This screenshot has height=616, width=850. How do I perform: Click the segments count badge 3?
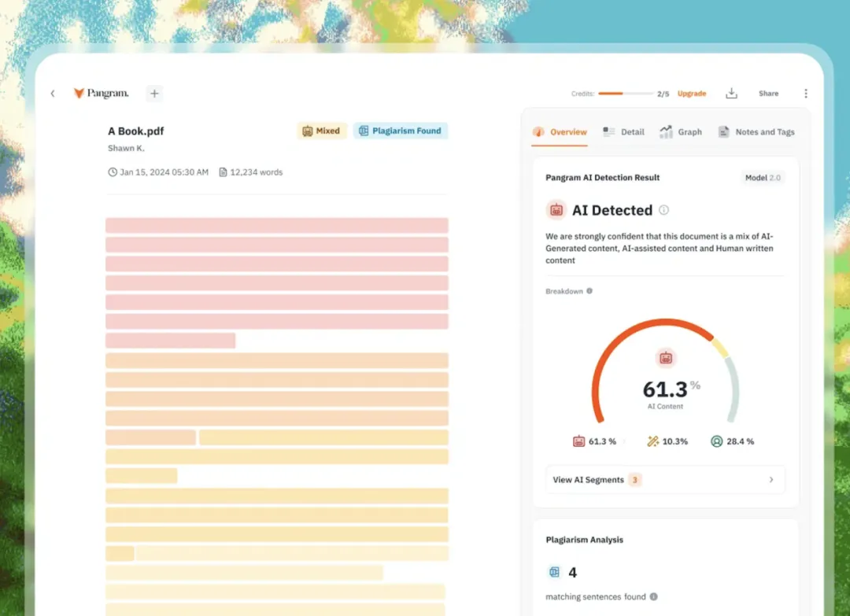click(x=635, y=479)
